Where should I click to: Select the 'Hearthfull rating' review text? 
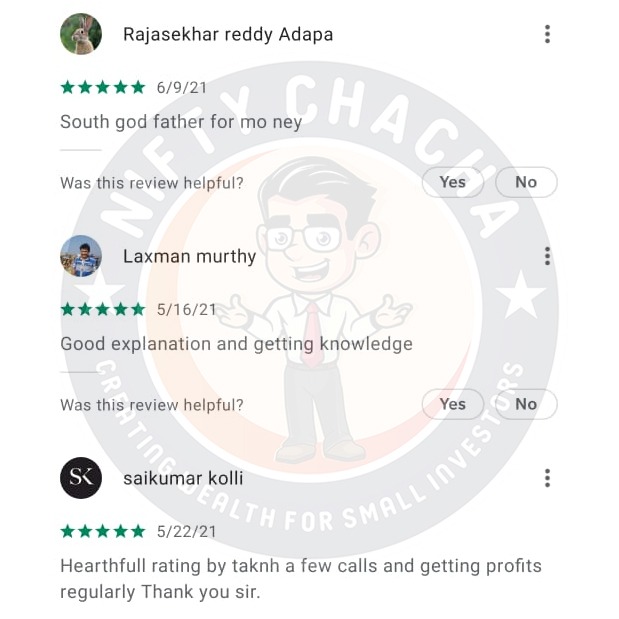click(301, 579)
